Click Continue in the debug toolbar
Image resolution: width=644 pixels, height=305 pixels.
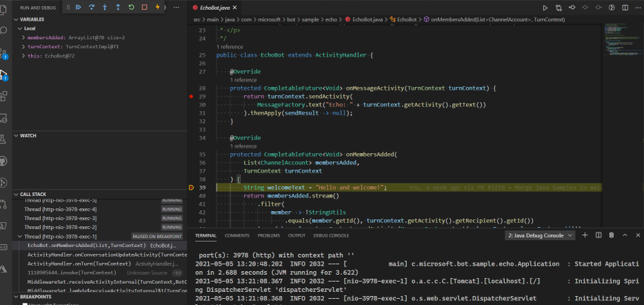coord(79,7)
